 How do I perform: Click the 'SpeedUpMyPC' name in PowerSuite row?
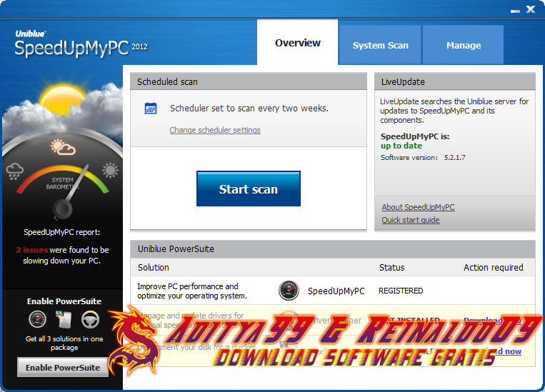(336, 291)
